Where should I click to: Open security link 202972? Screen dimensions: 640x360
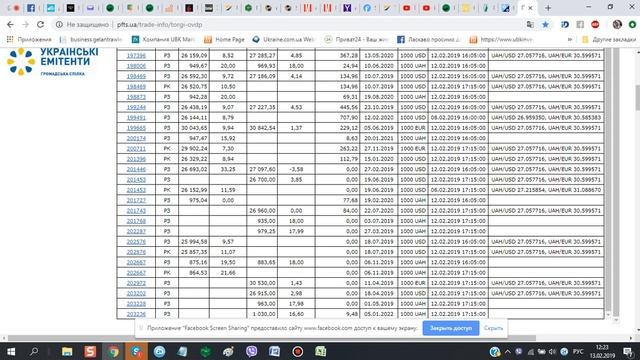tap(136, 283)
